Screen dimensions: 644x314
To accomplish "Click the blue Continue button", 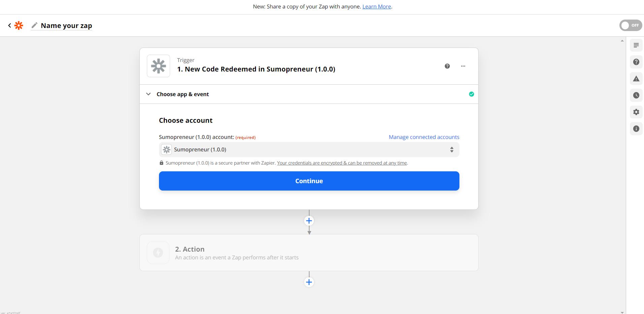I will (309, 181).
